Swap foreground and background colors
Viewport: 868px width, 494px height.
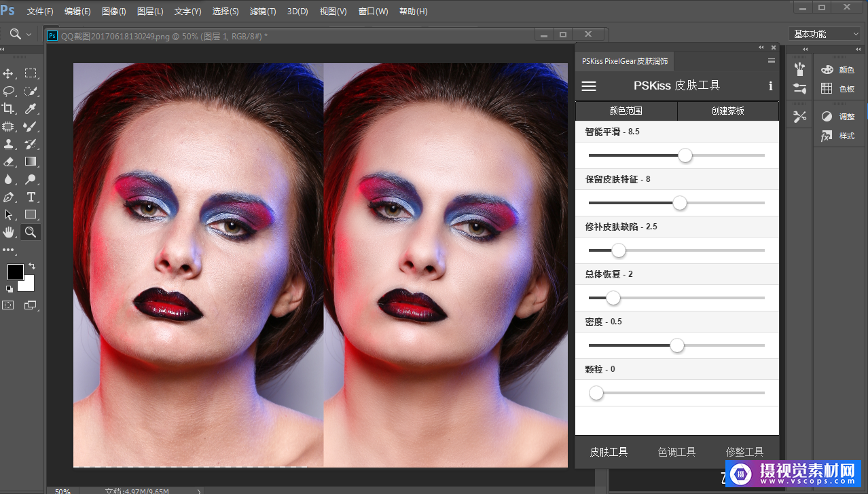32,265
